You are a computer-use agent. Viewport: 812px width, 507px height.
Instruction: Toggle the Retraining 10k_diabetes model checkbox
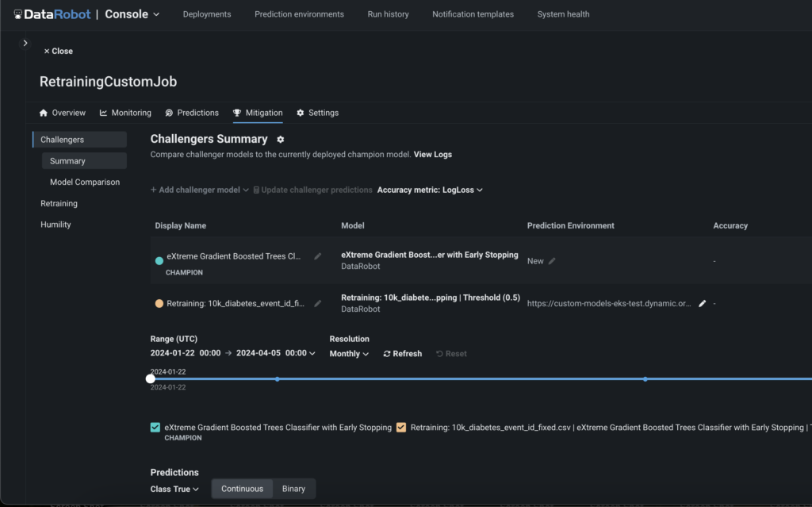pyautogui.click(x=401, y=428)
